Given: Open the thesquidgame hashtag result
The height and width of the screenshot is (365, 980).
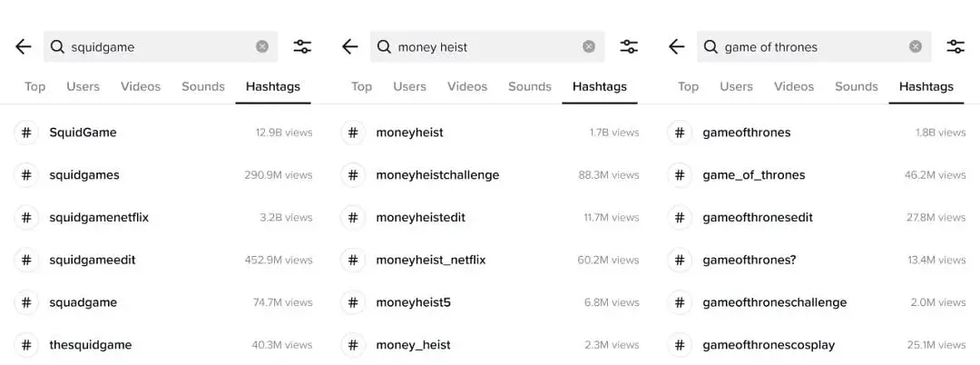Looking at the screenshot, I should click(163, 345).
